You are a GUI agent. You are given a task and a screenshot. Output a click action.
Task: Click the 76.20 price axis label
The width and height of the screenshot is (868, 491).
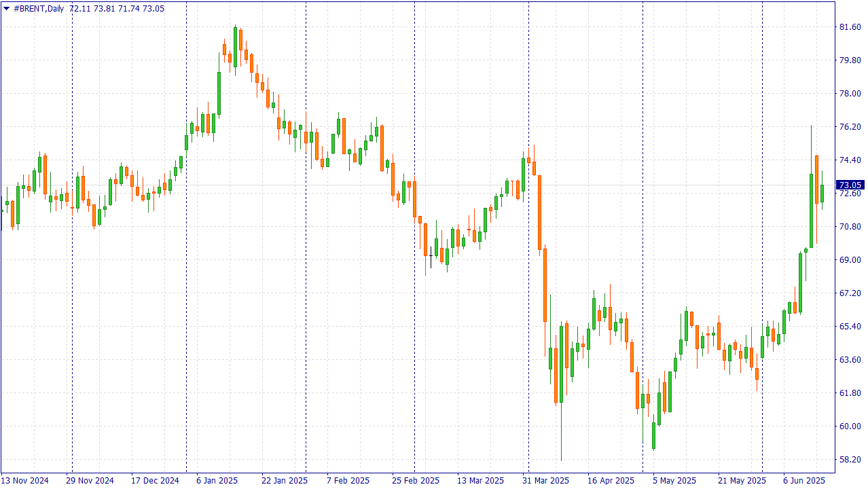pyautogui.click(x=850, y=127)
